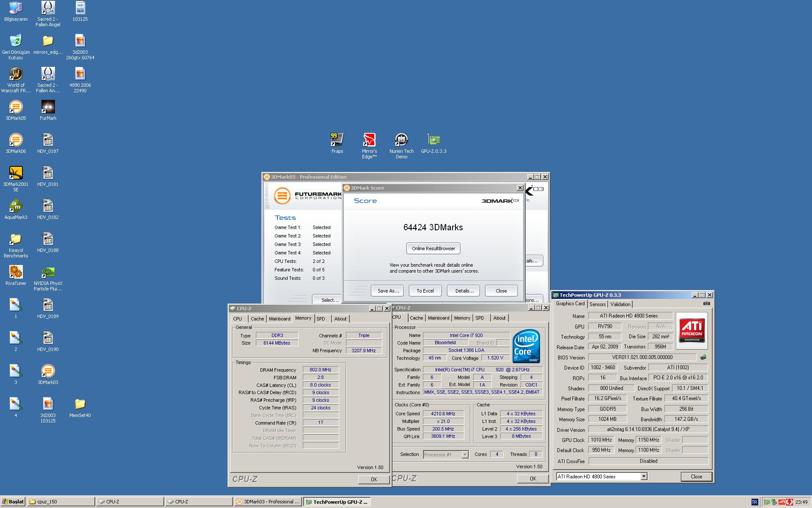Click GPU Clock 1010 MHz field

point(601,440)
